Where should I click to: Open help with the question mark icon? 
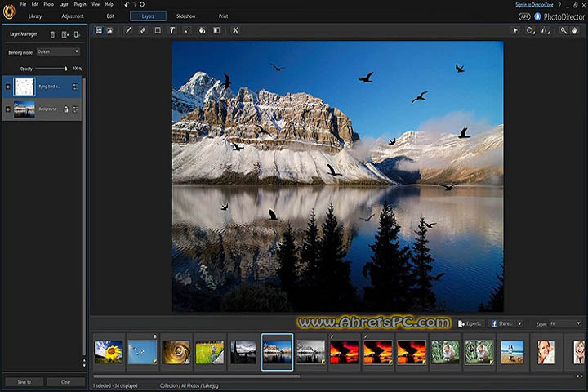559,5
